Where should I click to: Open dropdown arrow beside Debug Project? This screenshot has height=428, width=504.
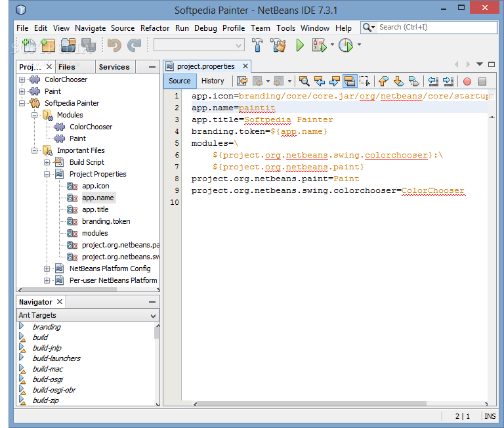332,45
